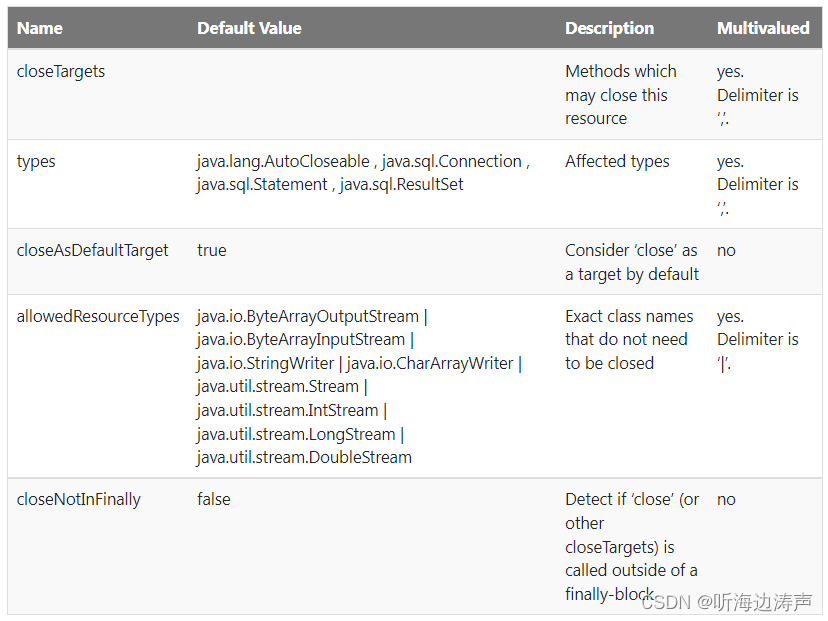
Task: Click the default value 'false'
Action: pos(214,499)
